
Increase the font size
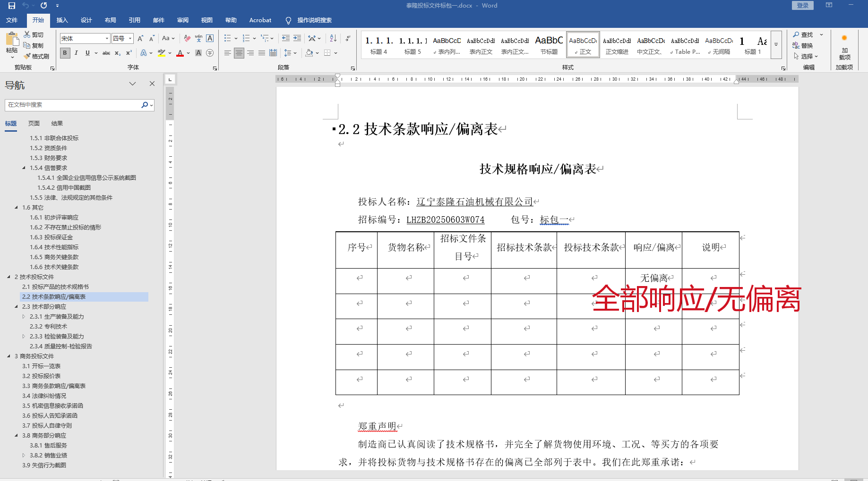point(140,39)
